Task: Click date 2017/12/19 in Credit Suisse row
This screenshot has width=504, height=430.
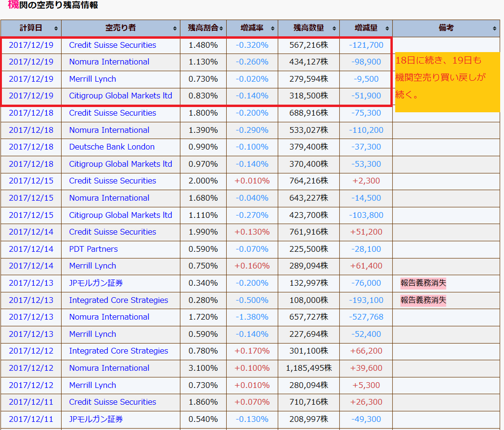Action: (x=31, y=45)
